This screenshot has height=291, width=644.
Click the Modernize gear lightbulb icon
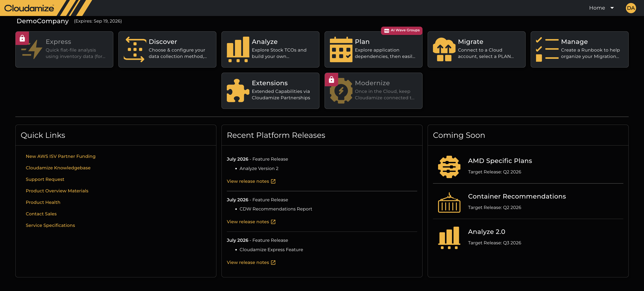pos(341,91)
